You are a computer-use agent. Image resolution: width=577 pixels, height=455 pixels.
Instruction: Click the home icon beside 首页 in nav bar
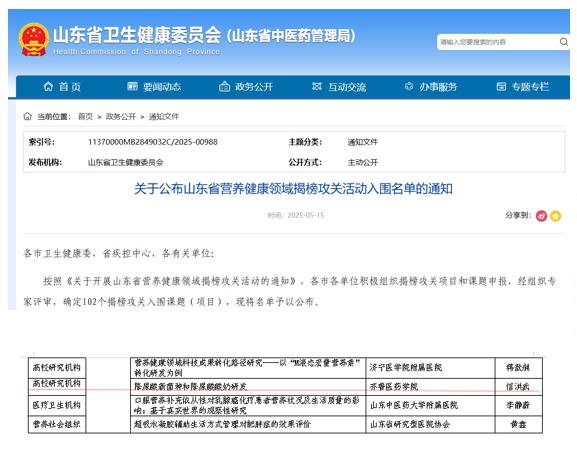[x=48, y=87]
